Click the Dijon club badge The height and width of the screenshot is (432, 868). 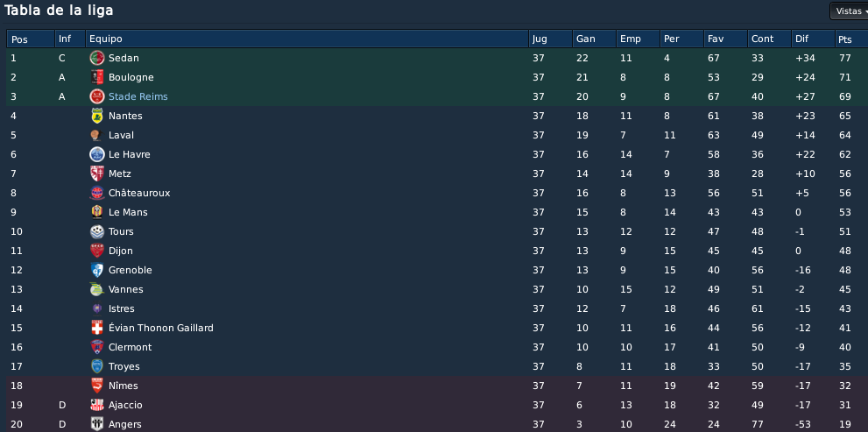tap(97, 251)
